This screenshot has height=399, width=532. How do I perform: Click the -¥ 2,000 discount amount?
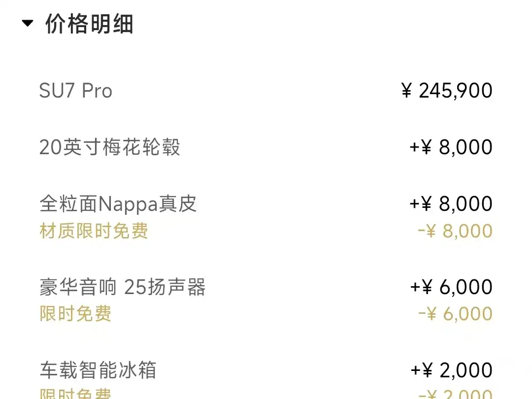coord(455,394)
